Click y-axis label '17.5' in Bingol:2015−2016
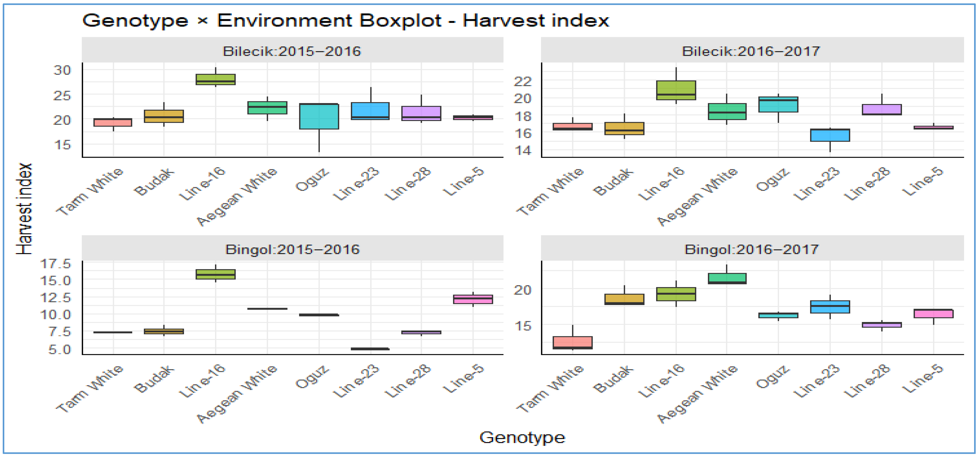 pyautogui.click(x=56, y=264)
